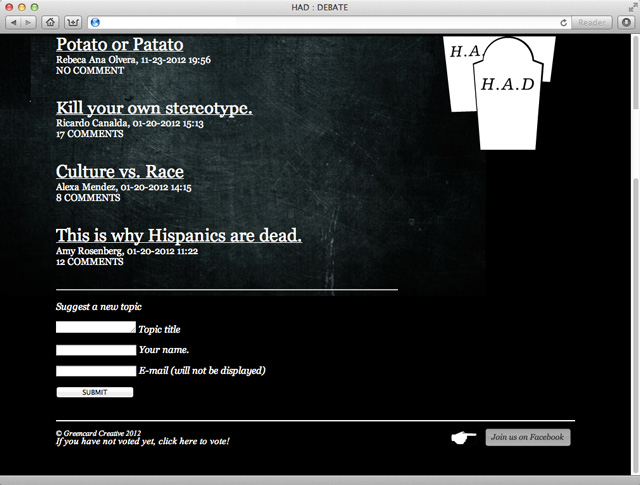Click the browser address bar
This screenshot has width=640, height=485.
coord(327,22)
